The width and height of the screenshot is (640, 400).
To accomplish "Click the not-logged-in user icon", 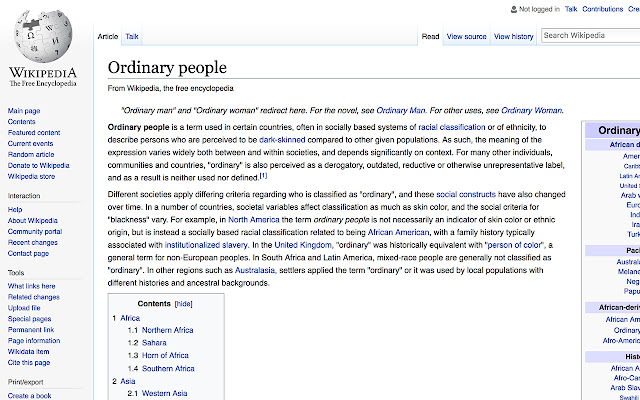I will [x=512, y=8].
